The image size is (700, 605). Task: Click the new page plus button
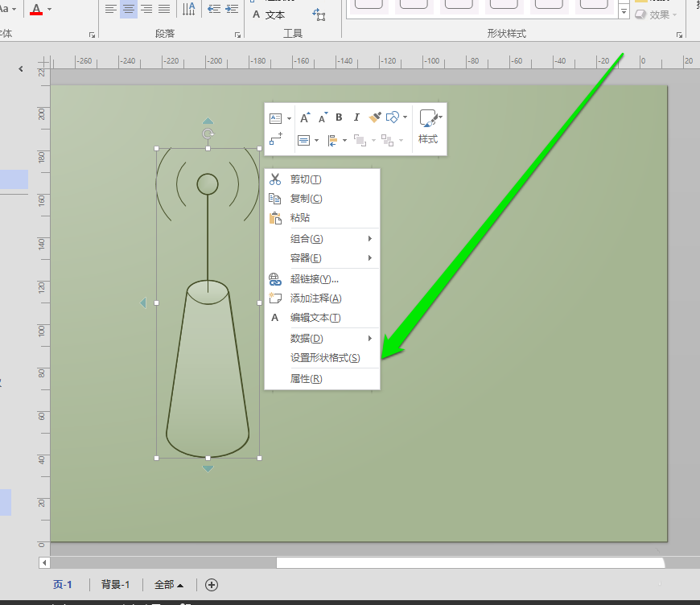[211, 585]
